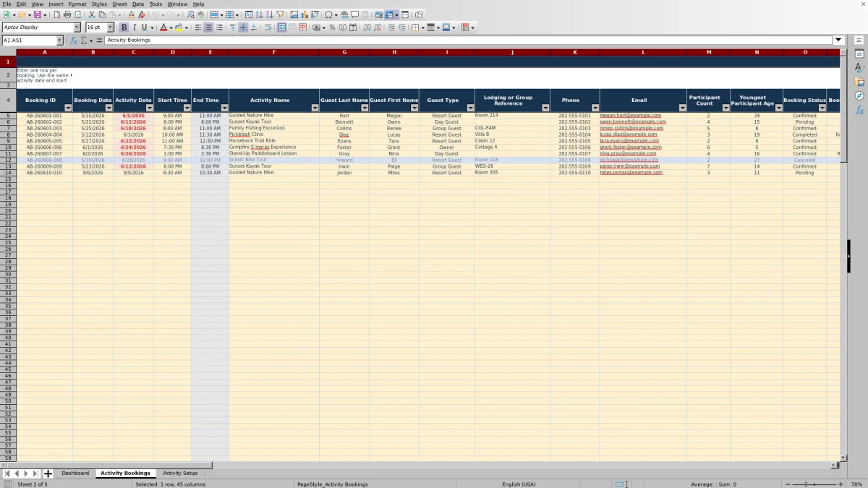Click into the formula input line
Viewport: 868px width, 488px height.
coord(469,40)
